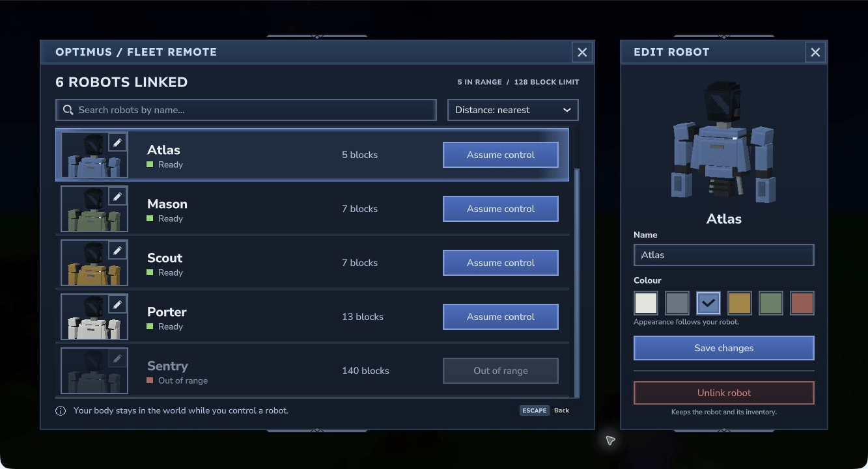Select Porter's white robot thumbnail
The height and width of the screenshot is (469, 868).
pyautogui.click(x=94, y=317)
